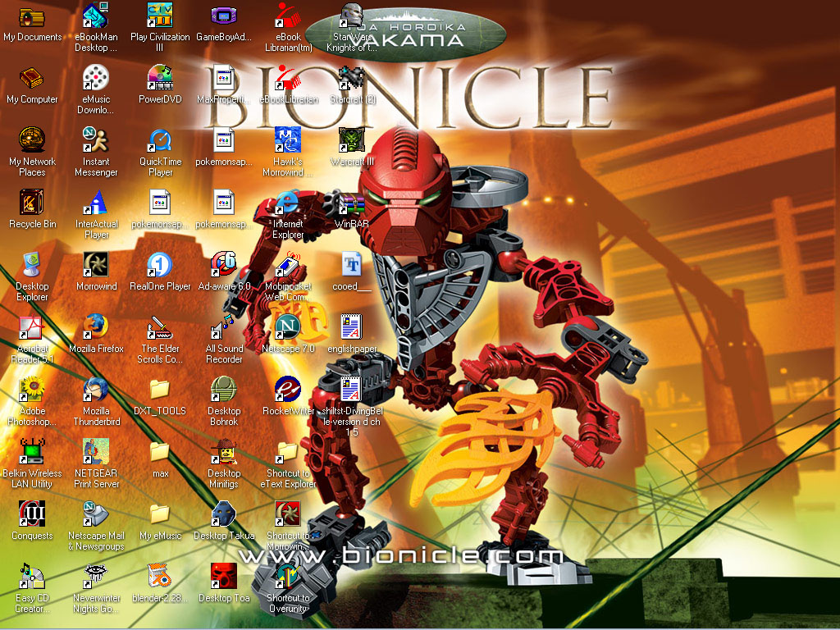Open the Recycle Bin

pos(32,201)
